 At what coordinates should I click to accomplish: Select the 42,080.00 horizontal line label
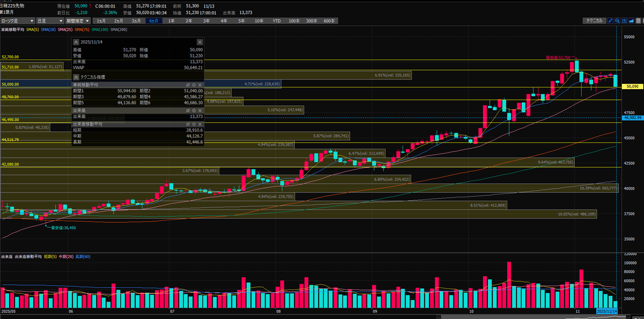[10, 164]
